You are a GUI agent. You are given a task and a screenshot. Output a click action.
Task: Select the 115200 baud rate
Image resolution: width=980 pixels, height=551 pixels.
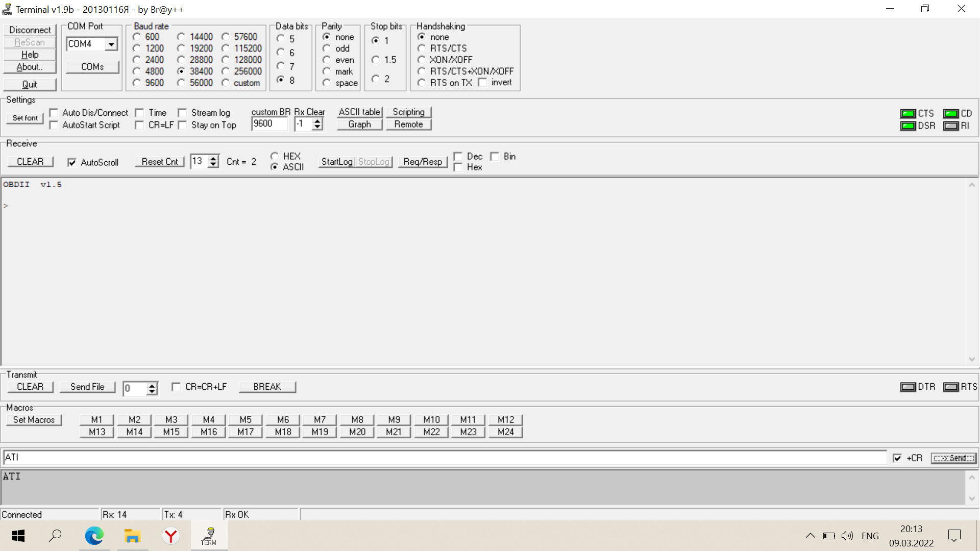(226, 48)
